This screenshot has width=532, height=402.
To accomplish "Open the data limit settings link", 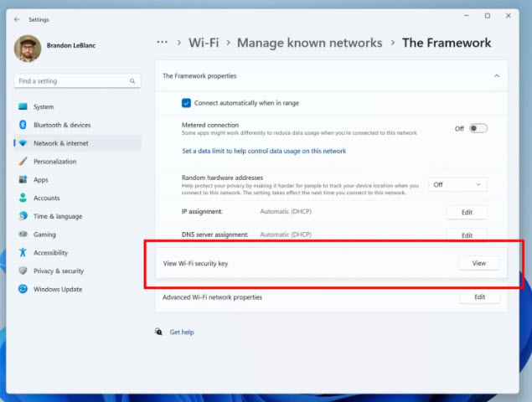I will pyautogui.click(x=264, y=151).
